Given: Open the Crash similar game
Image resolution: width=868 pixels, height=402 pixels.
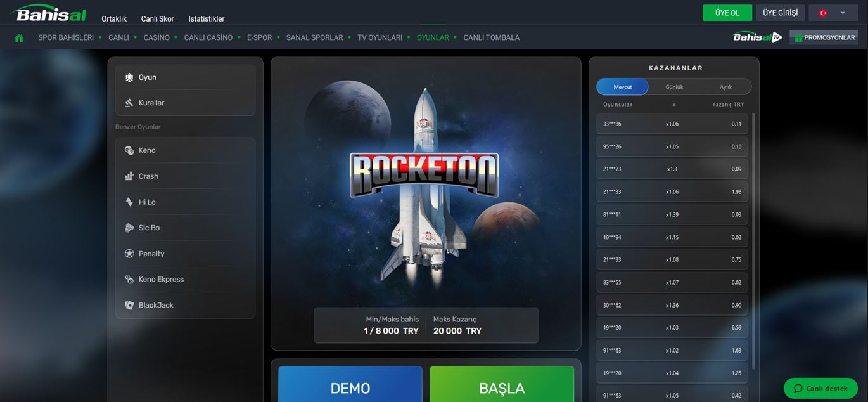Looking at the screenshot, I should (186, 176).
